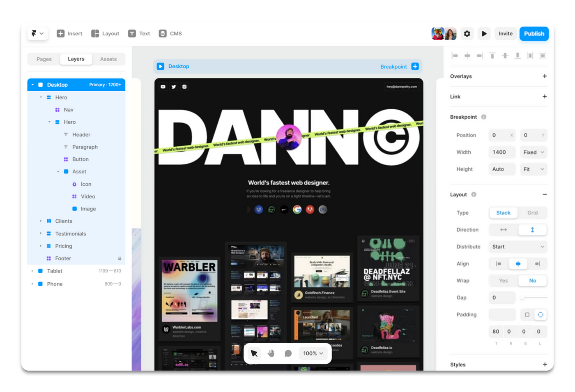Select the Footer layer
Image resolution: width=575 pixels, height=392 pixels.
point(76,258)
